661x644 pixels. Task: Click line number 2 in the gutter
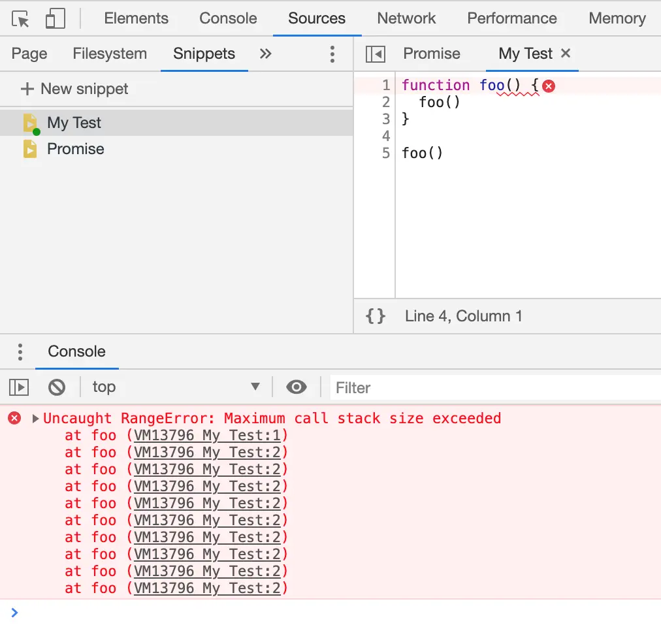point(386,102)
